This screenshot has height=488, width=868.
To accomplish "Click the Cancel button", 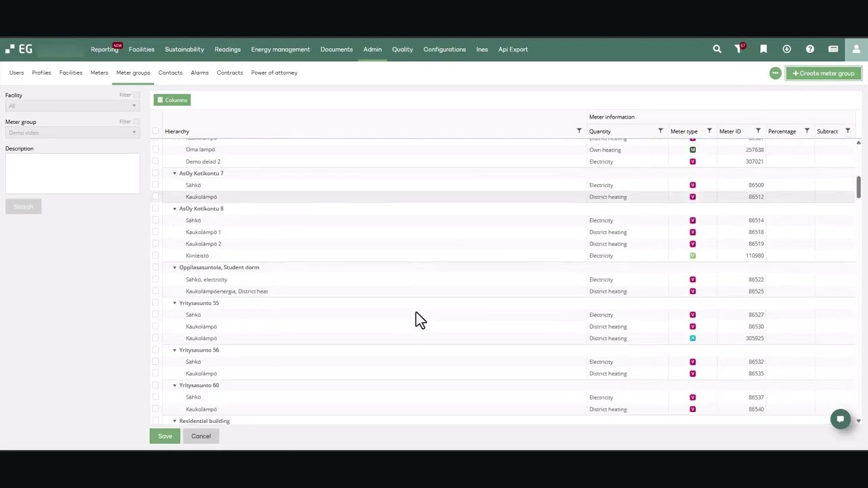I will pyautogui.click(x=201, y=436).
